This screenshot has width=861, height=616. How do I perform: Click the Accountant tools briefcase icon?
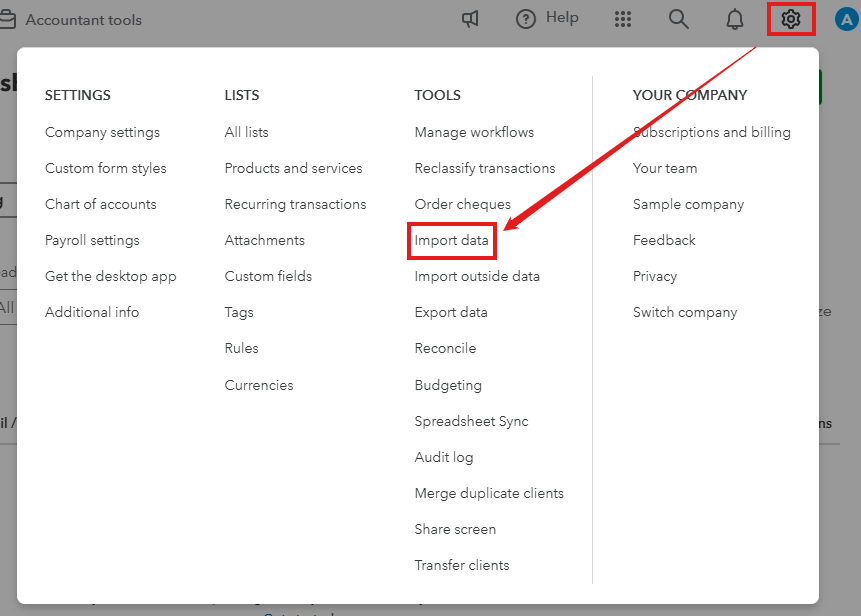point(8,20)
